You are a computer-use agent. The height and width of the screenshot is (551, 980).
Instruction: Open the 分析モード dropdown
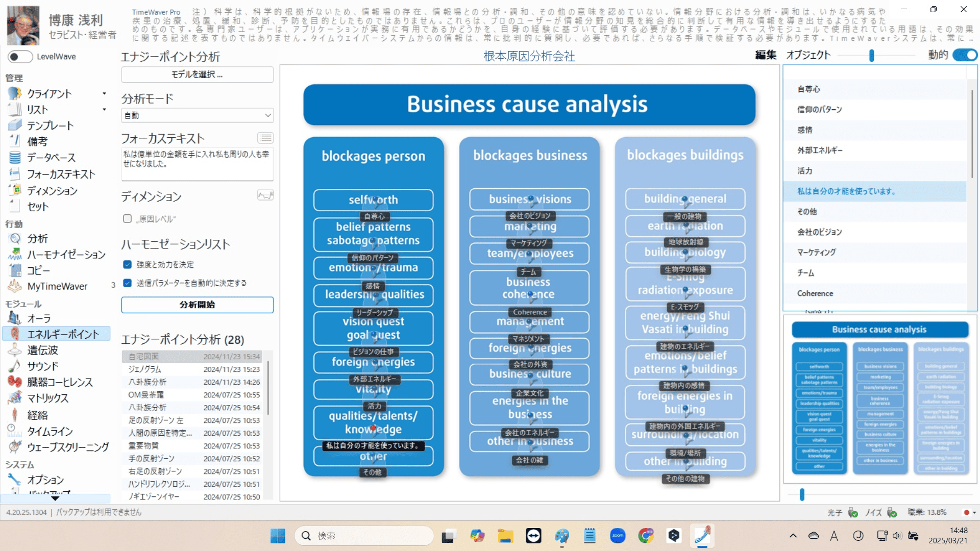197,115
